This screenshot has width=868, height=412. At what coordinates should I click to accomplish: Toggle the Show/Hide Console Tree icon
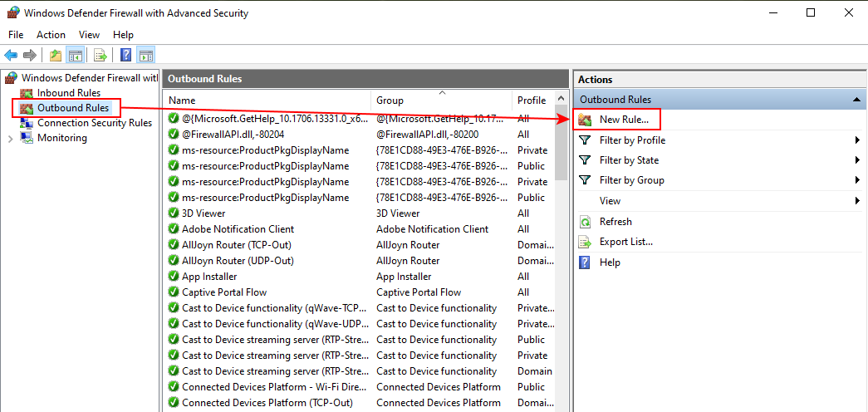pos(75,55)
